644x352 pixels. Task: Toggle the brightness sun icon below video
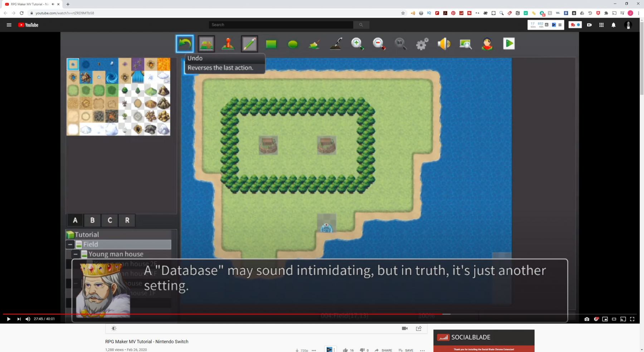click(x=114, y=328)
